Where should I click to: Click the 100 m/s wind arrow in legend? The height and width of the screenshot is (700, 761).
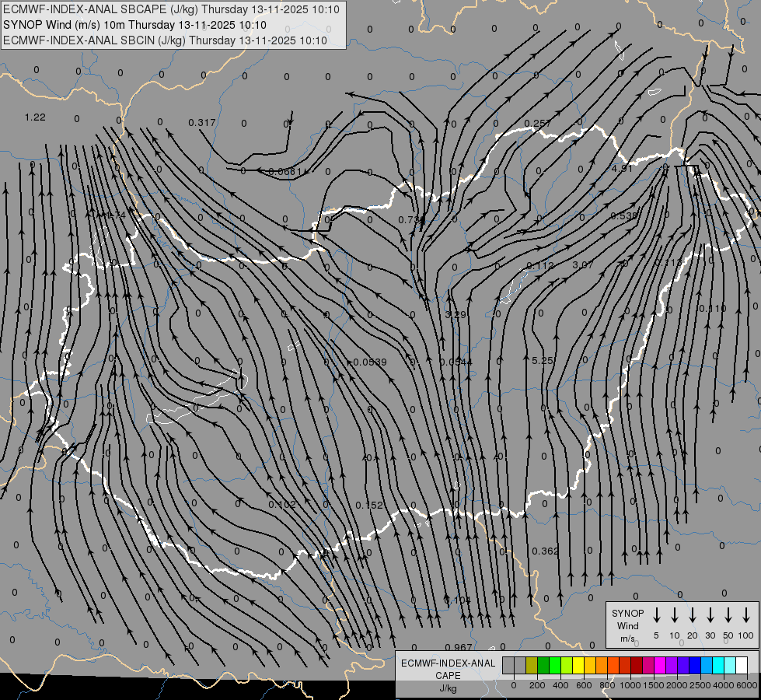click(746, 615)
